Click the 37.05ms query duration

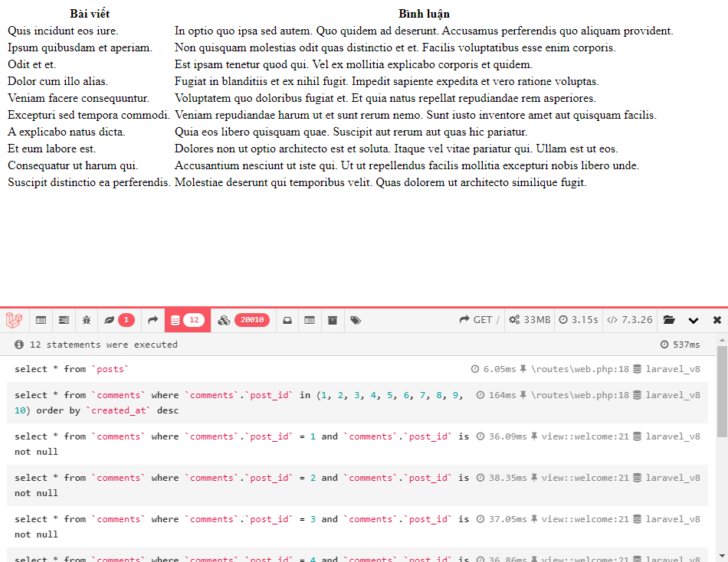pyautogui.click(x=502, y=519)
